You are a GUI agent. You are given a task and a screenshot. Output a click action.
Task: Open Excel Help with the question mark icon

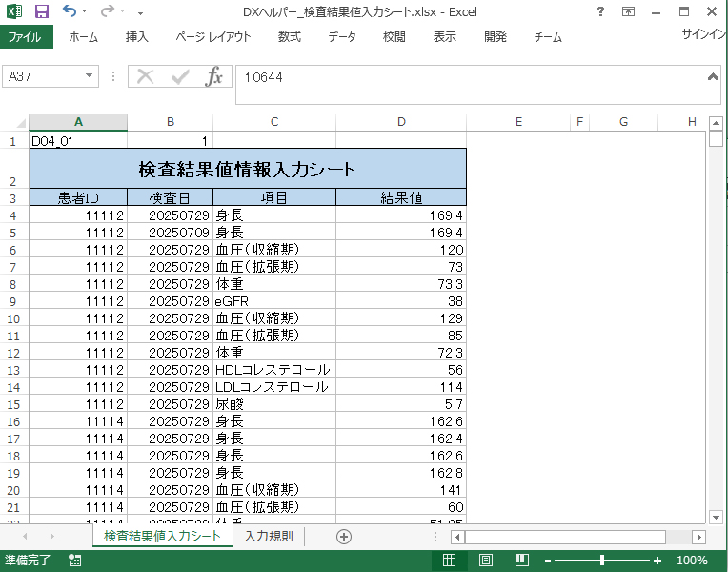(x=599, y=11)
